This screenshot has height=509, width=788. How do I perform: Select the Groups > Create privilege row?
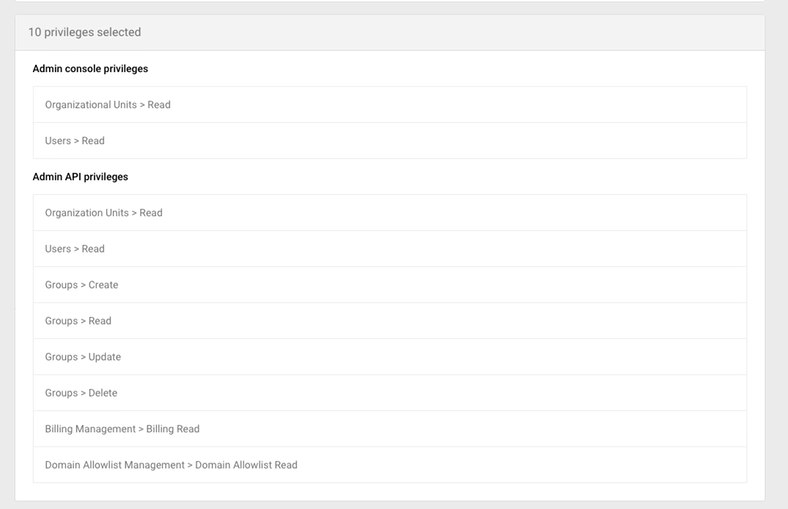click(x=82, y=285)
